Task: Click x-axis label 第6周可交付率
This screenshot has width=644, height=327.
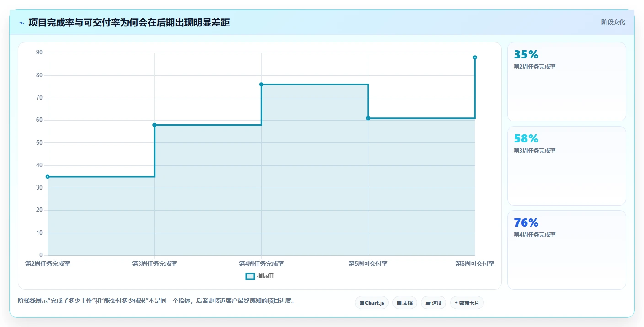Action: click(475, 264)
